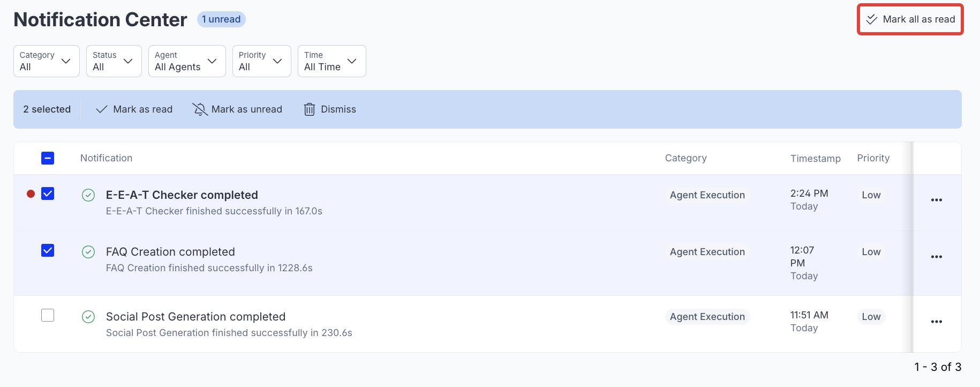The image size is (980, 387).
Task: Mark selected notifications as unread
Action: coord(237,109)
